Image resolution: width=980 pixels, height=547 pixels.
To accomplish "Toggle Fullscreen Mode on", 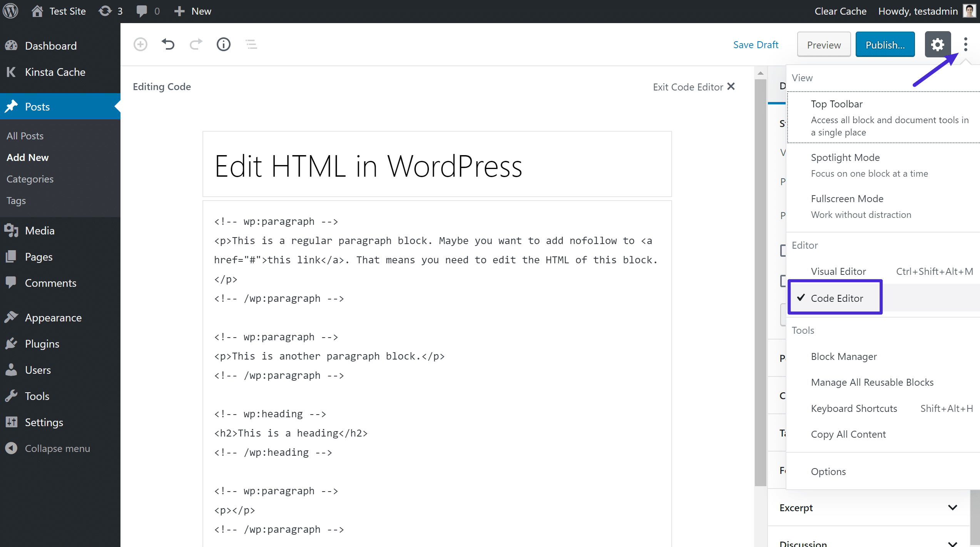I will tap(847, 199).
